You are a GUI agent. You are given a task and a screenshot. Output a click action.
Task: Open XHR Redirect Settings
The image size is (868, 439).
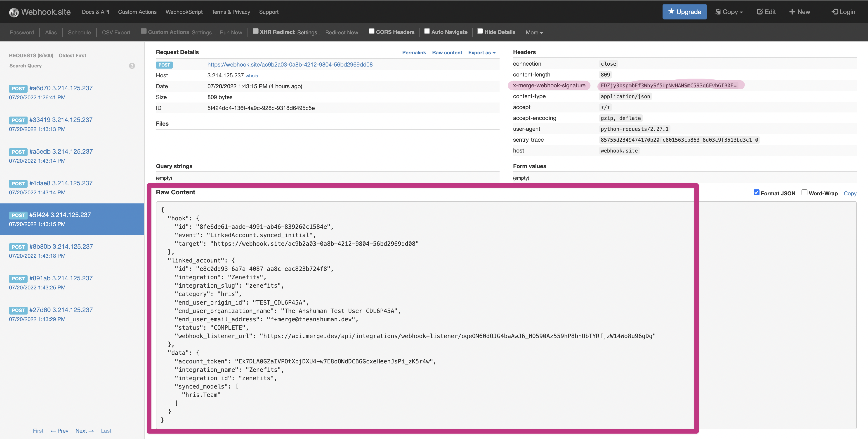(309, 32)
